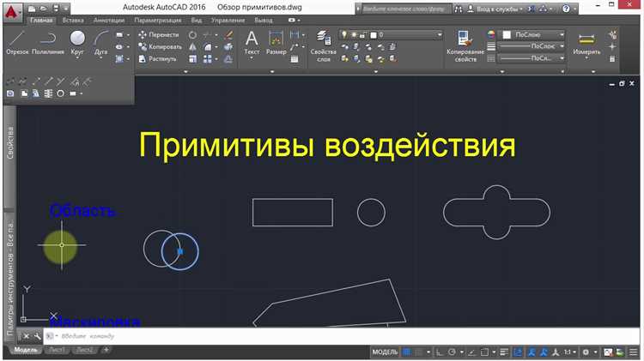Click the Erase tool icon
Screen dimensions: 644x361
click(x=228, y=35)
